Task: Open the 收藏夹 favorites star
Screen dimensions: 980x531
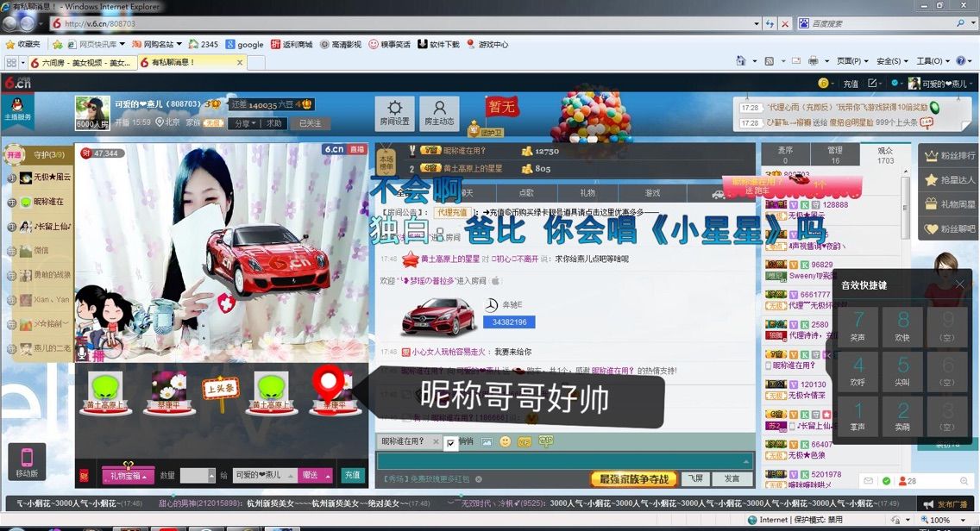Action: tap(22, 44)
